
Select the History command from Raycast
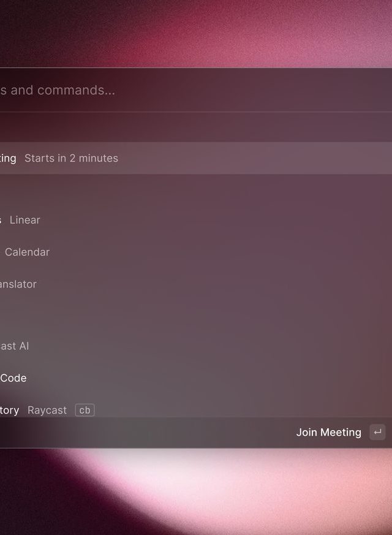coord(9,410)
